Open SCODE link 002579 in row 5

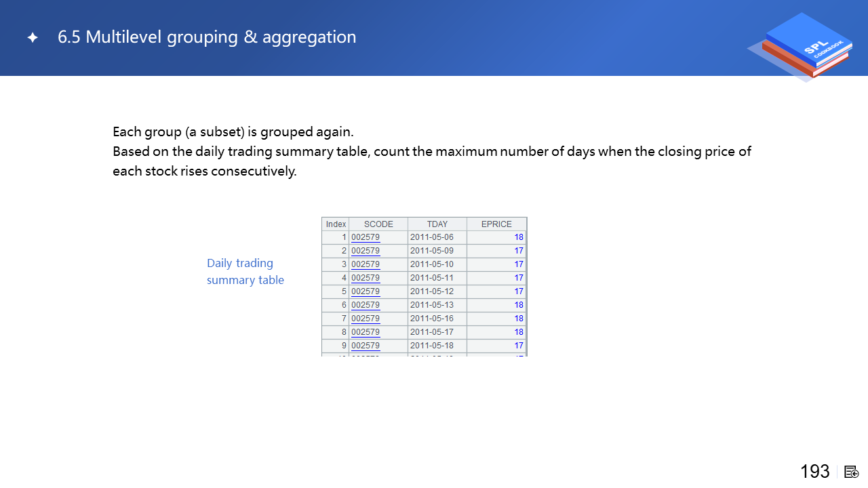[366, 291]
